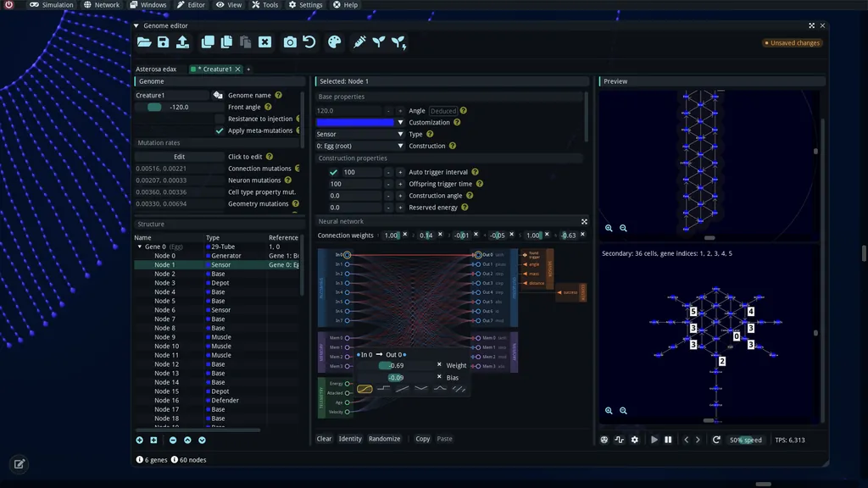
Task: Open preview settings gear icon
Action: tap(634, 440)
